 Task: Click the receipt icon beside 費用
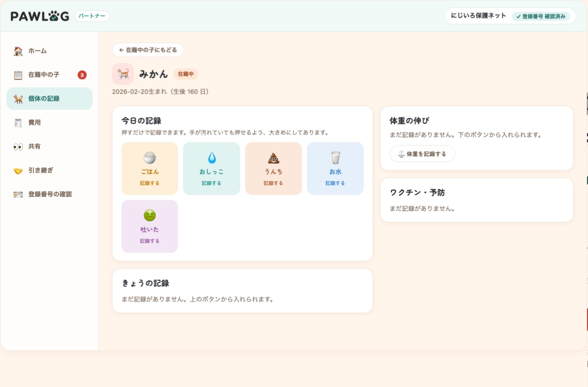tap(18, 123)
